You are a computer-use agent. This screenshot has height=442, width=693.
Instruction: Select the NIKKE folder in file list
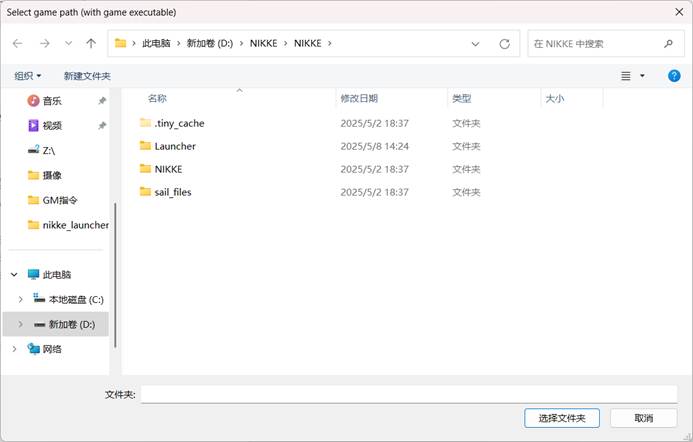pyautogui.click(x=168, y=169)
